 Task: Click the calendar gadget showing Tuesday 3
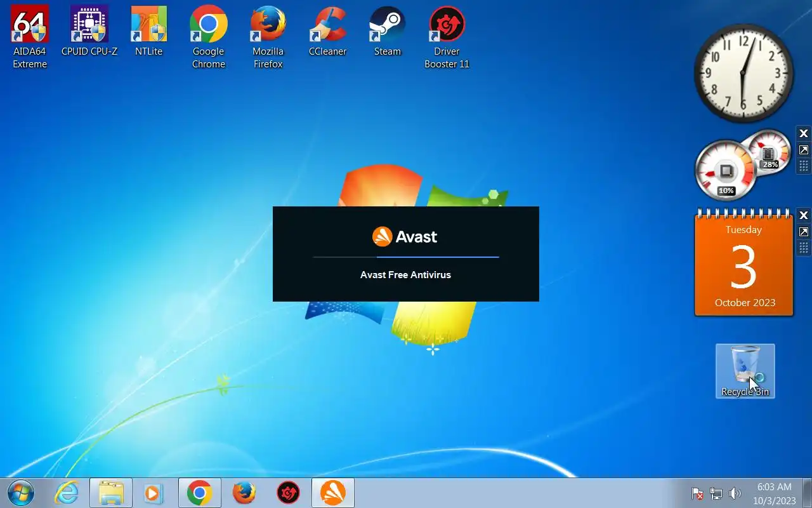(x=744, y=263)
